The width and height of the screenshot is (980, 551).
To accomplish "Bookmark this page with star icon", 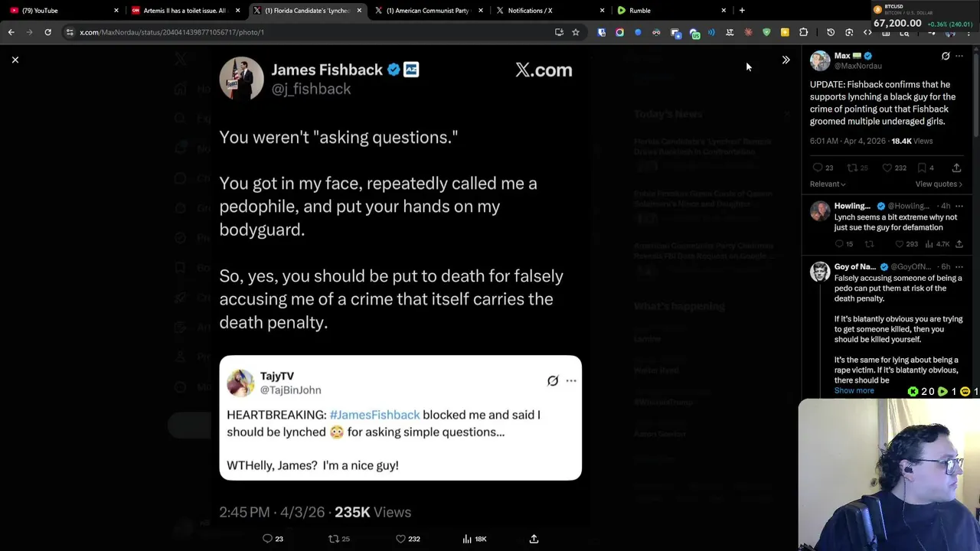I will tap(576, 32).
